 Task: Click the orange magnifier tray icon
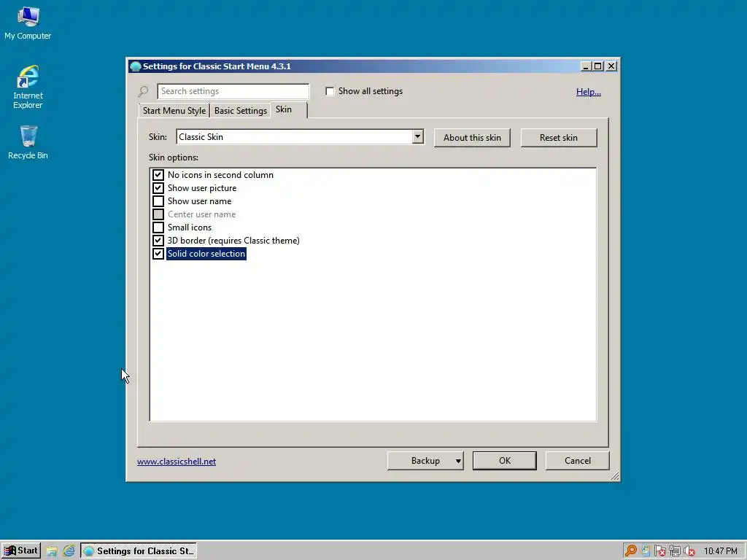[631, 551]
